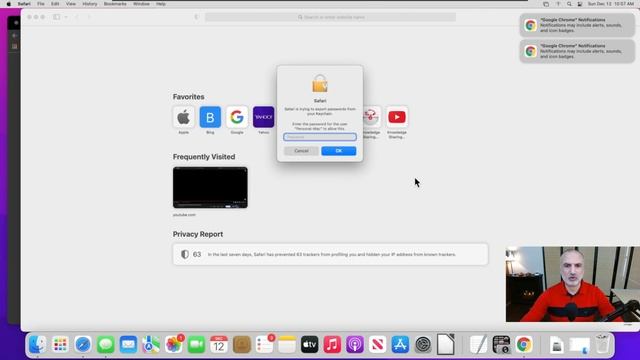Click Safari's forward navigation arrow
640x360 pixels.
point(89,17)
